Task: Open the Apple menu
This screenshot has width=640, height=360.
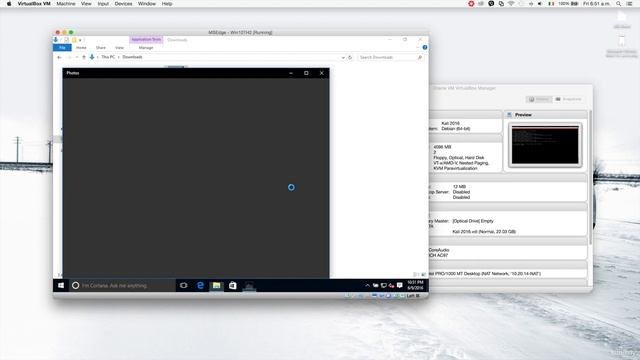Action: pos(9,4)
